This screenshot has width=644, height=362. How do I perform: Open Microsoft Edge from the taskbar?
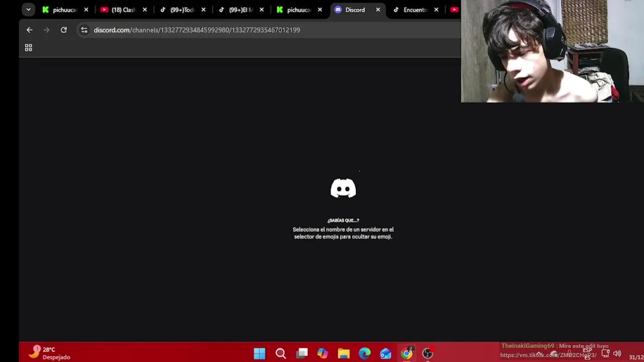pos(365,353)
